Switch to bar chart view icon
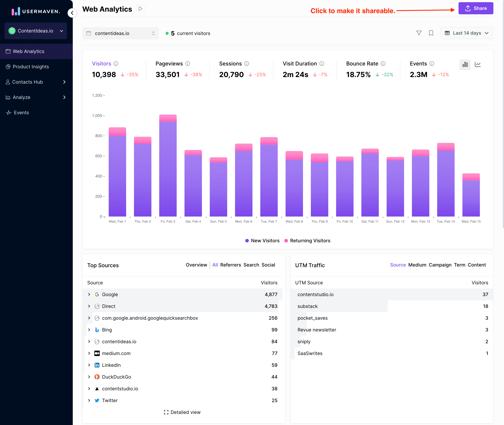The height and width of the screenshot is (425, 504). click(465, 65)
